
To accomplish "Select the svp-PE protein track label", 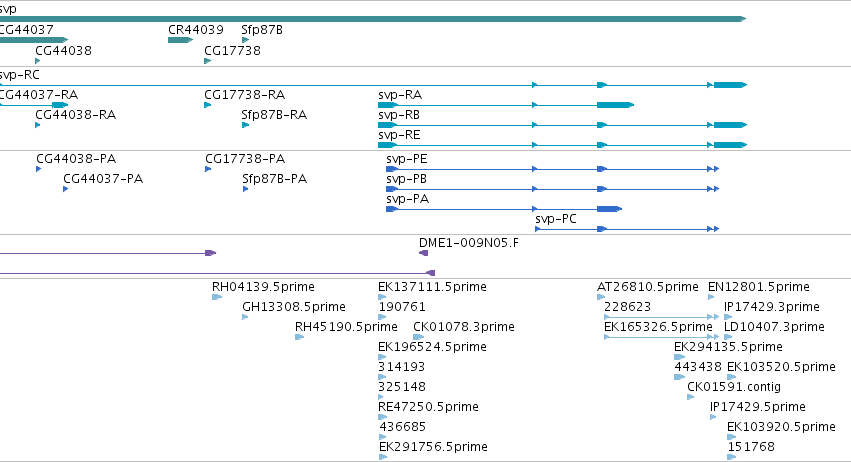I will (x=407, y=159).
